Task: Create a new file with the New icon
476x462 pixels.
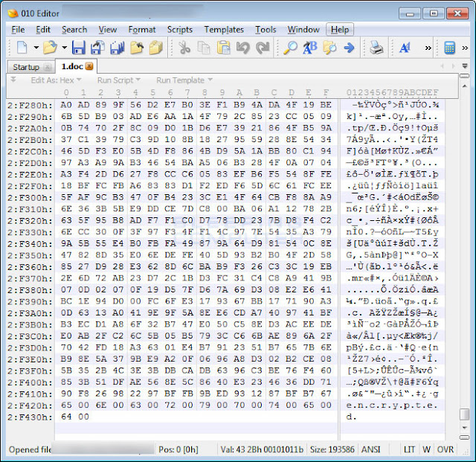Action: click(22, 48)
